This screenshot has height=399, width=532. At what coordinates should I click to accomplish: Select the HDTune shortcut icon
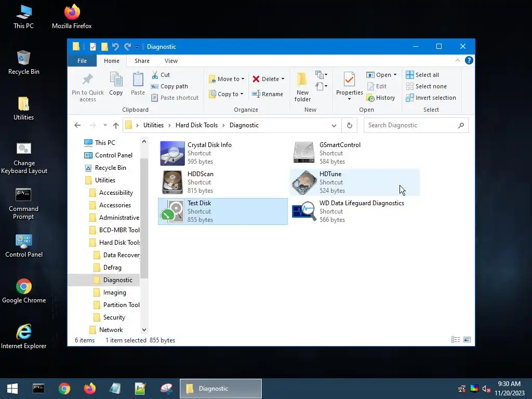303,182
